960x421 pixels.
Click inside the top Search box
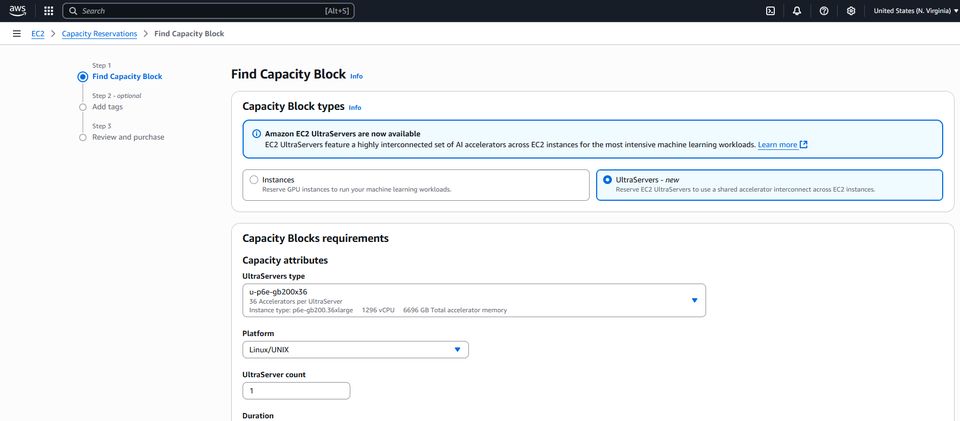click(x=208, y=11)
